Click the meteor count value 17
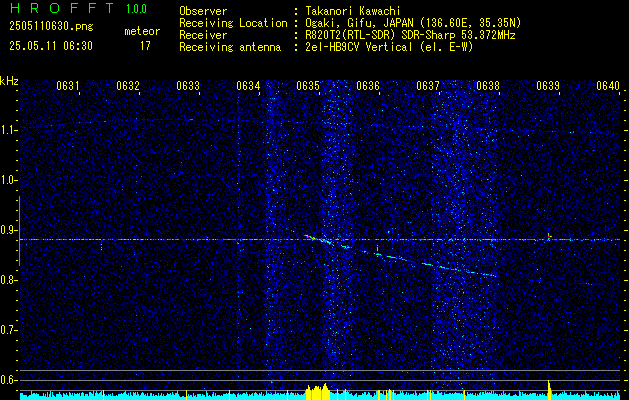Screen dimensions: 629x400 tap(145, 46)
